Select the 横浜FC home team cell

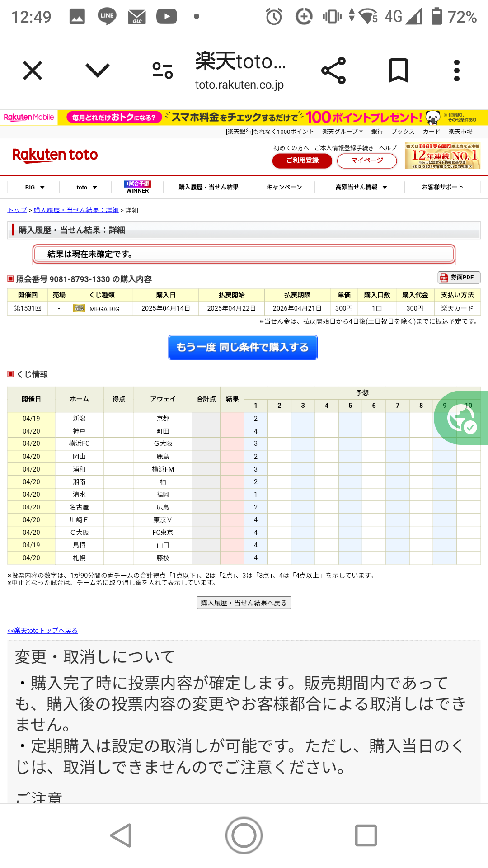tap(79, 443)
